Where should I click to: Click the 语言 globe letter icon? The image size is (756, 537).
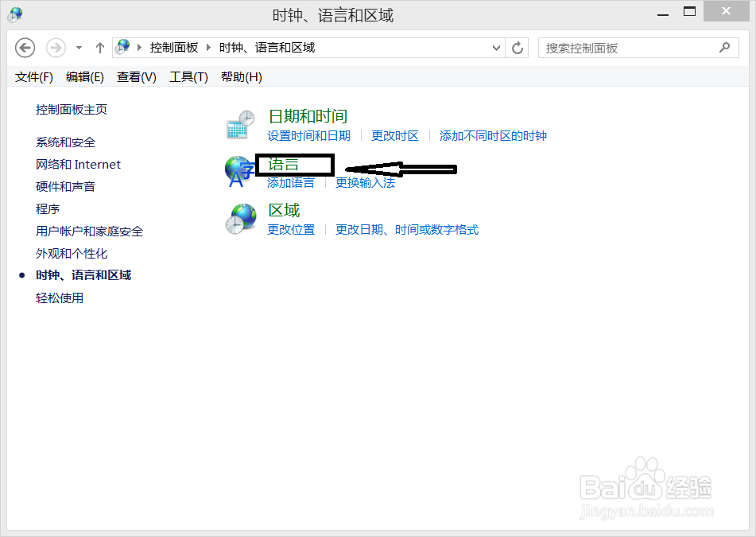click(x=239, y=171)
